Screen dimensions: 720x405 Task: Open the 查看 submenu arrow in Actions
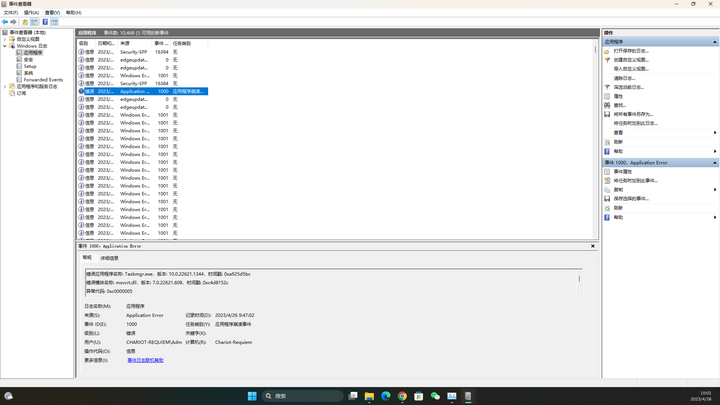(x=715, y=133)
